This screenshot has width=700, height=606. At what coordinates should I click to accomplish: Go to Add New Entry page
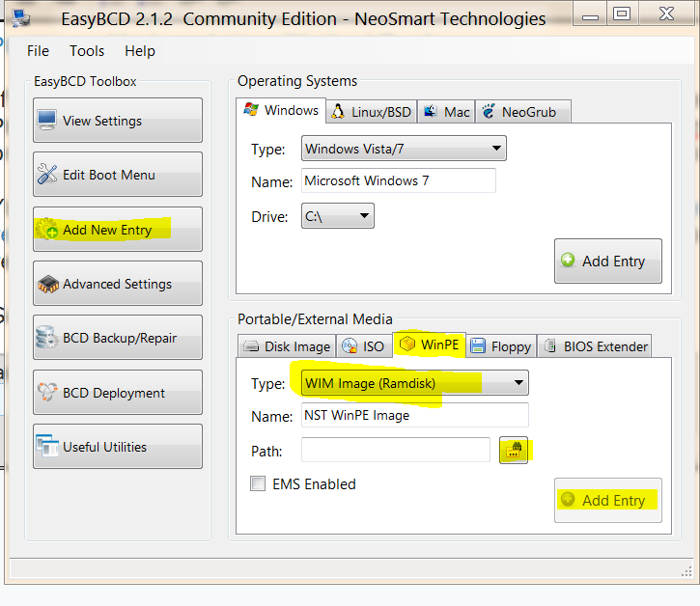[118, 229]
